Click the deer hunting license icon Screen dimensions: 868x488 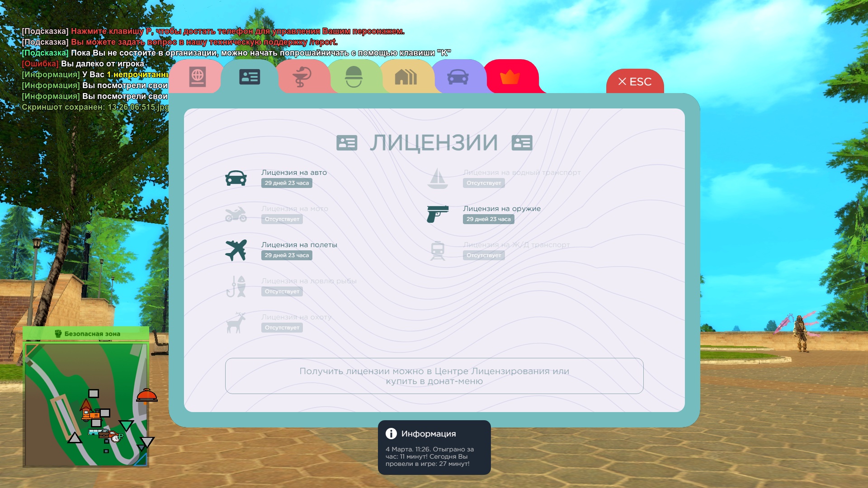tap(236, 323)
